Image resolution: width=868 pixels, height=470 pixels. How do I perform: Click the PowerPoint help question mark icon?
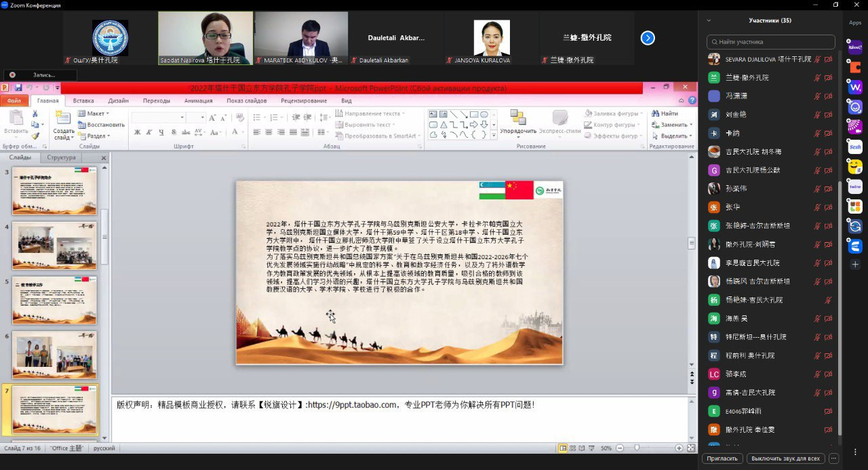(692, 100)
